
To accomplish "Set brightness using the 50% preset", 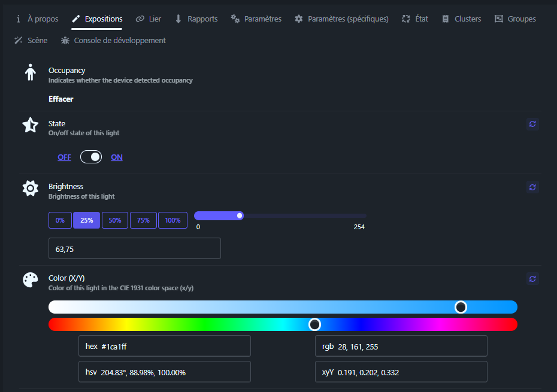I will pos(114,220).
